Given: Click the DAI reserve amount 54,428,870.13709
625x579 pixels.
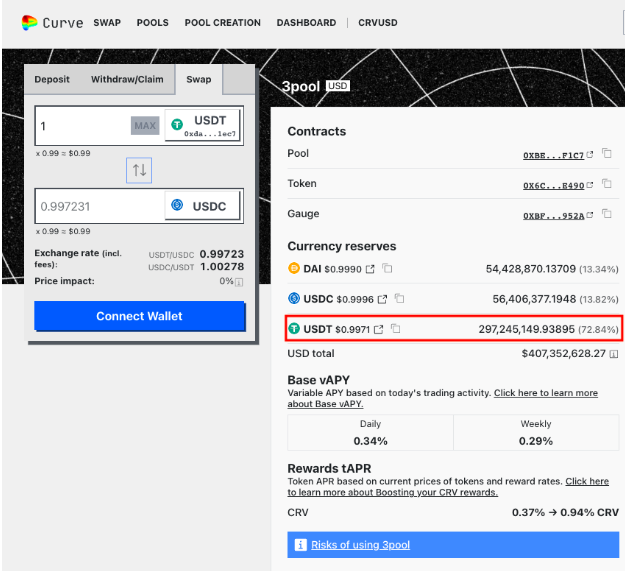Looking at the screenshot, I should (x=531, y=269).
